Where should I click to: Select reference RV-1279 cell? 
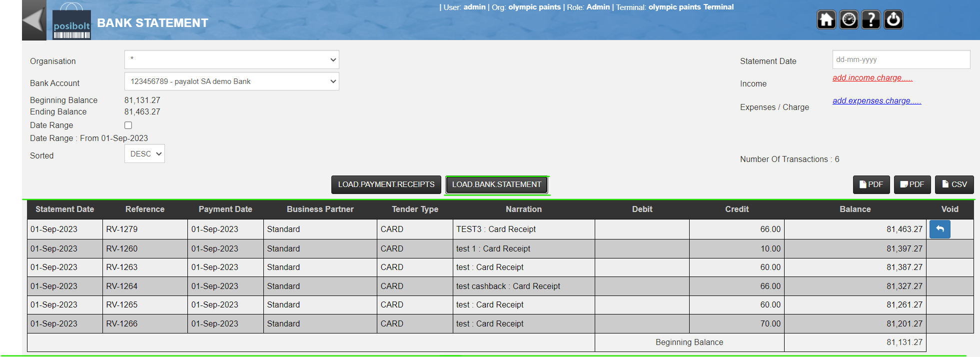pos(145,229)
